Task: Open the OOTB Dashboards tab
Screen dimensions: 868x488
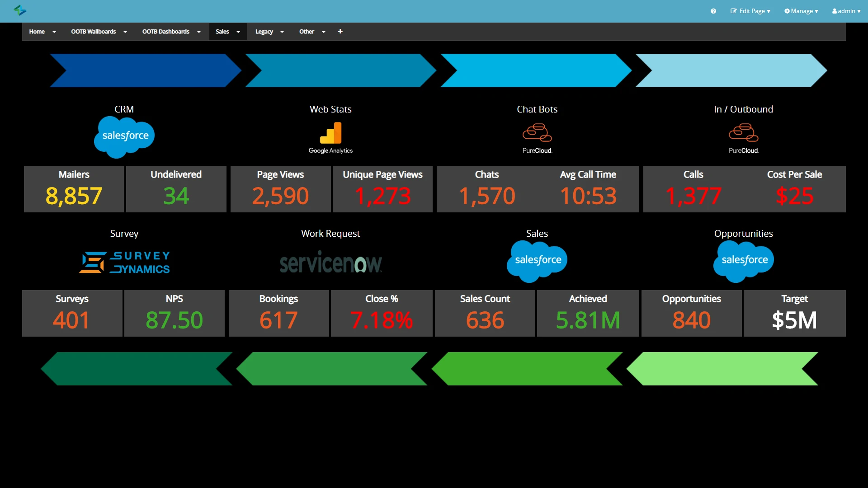Action: coord(166,32)
